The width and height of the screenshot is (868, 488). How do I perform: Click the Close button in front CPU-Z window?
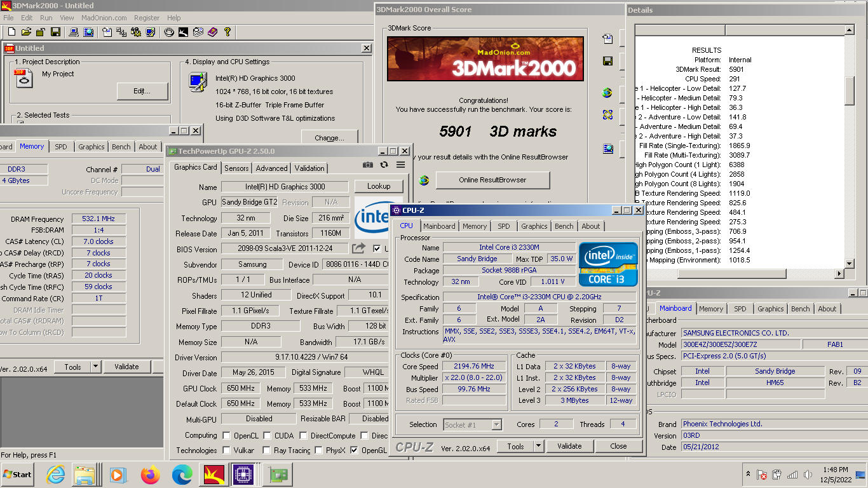[x=618, y=446]
